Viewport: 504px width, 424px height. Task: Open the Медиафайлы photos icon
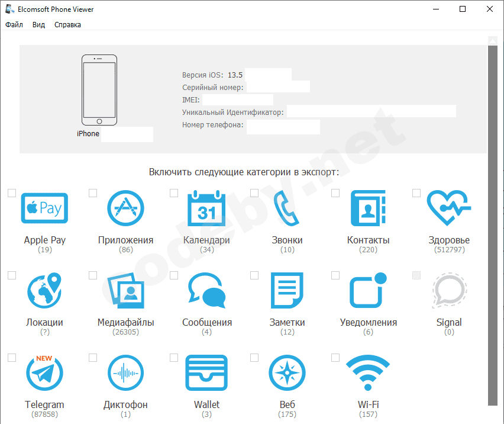[125, 290]
